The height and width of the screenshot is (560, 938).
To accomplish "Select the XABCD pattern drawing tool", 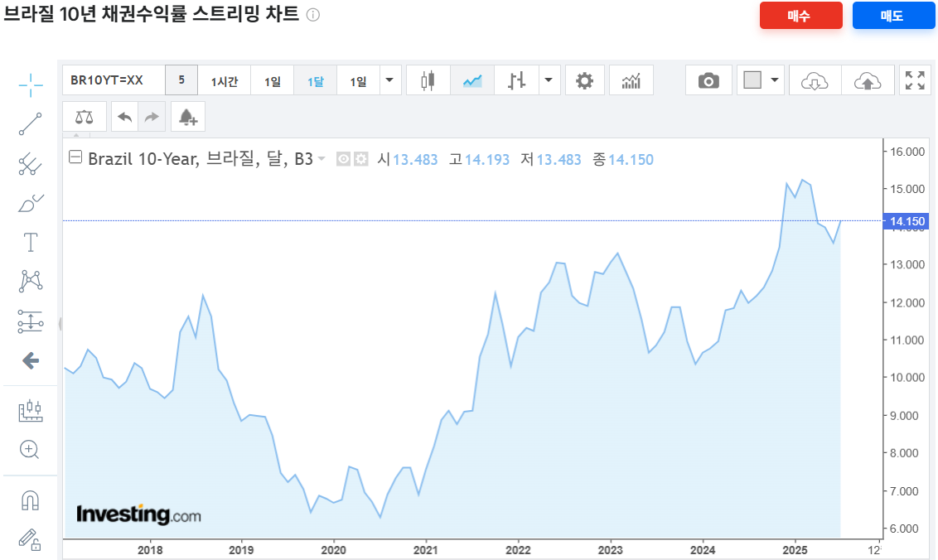I will (30, 280).
